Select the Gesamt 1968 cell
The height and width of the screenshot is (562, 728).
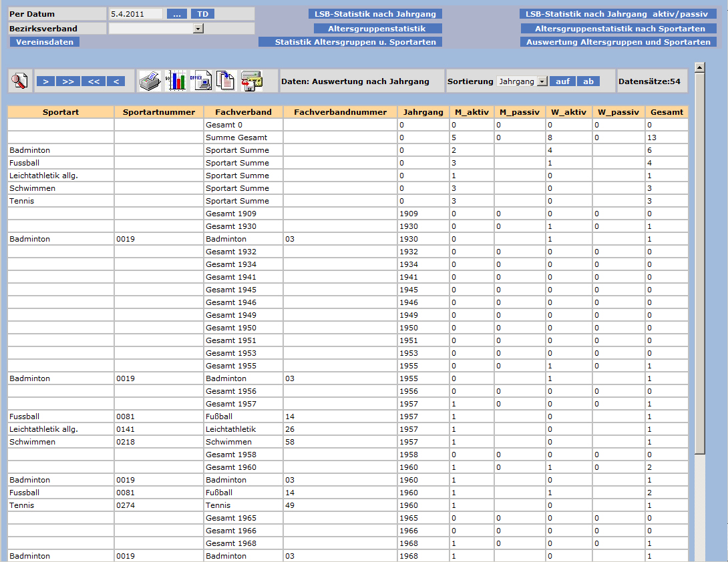point(243,543)
